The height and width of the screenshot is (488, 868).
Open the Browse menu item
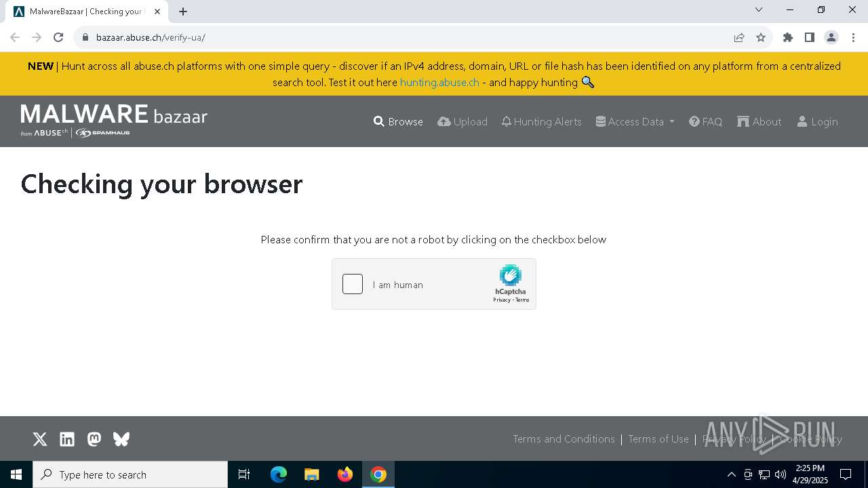tap(398, 121)
